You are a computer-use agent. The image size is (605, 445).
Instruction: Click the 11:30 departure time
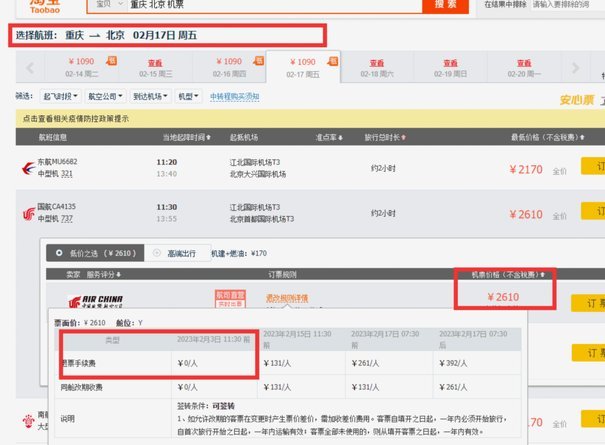[x=167, y=207]
